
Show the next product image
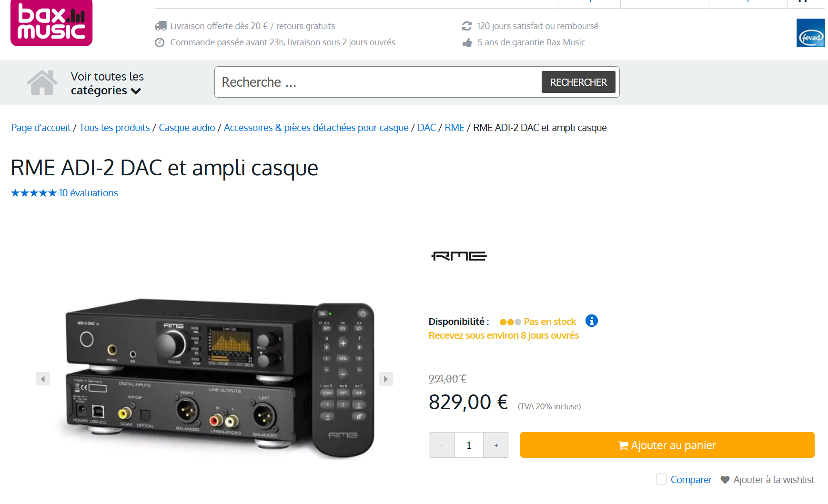[x=386, y=379]
